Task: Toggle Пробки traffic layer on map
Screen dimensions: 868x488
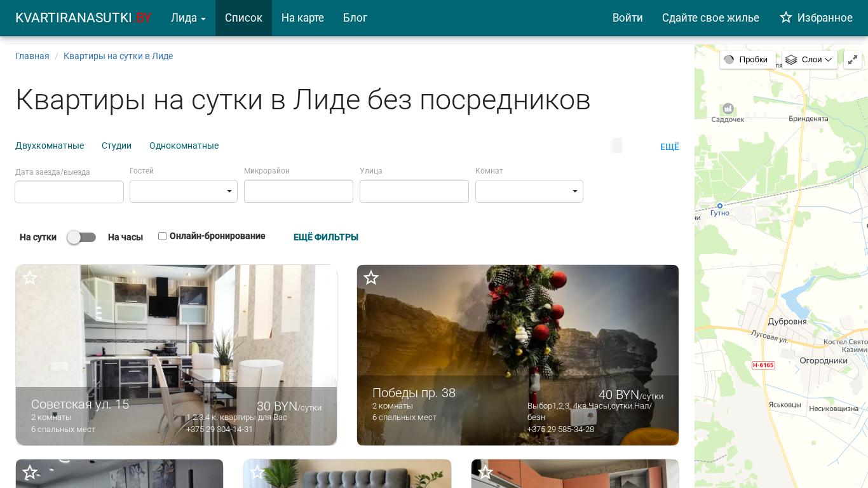Action: [747, 60]
